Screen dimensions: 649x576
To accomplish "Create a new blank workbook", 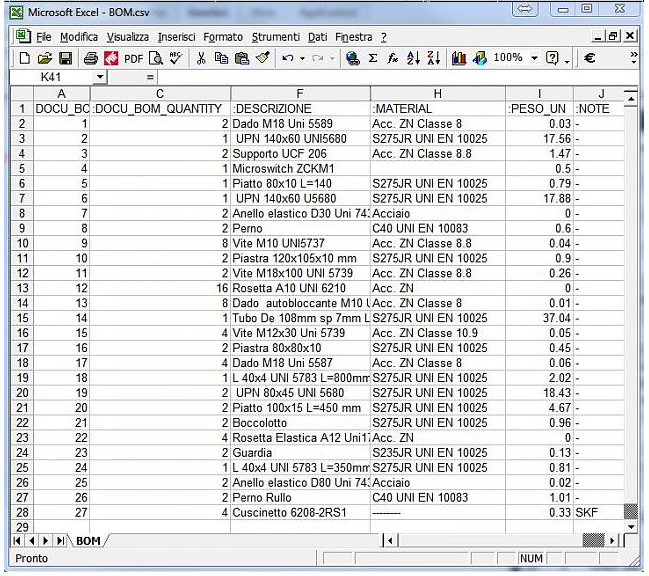I will tap(24, 58).
